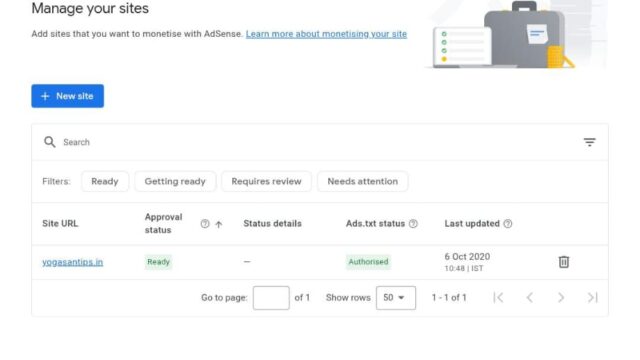Click the briefcase illustration

pyautogui.click(x=524, y=36)
